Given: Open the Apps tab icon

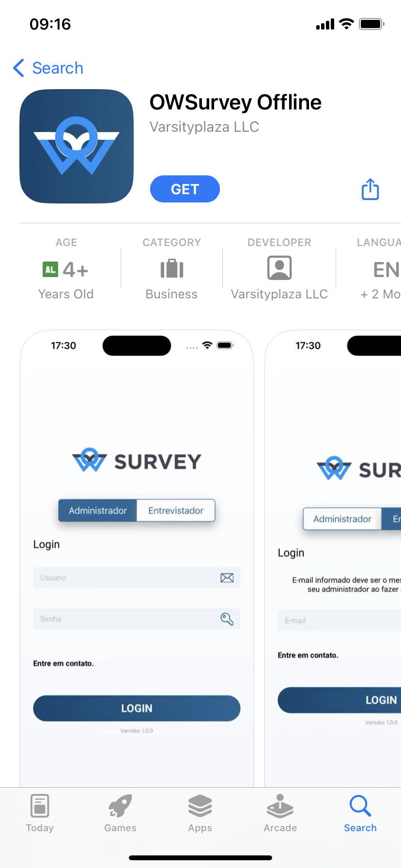Looking at the screenshot, I should pos(200,806).
